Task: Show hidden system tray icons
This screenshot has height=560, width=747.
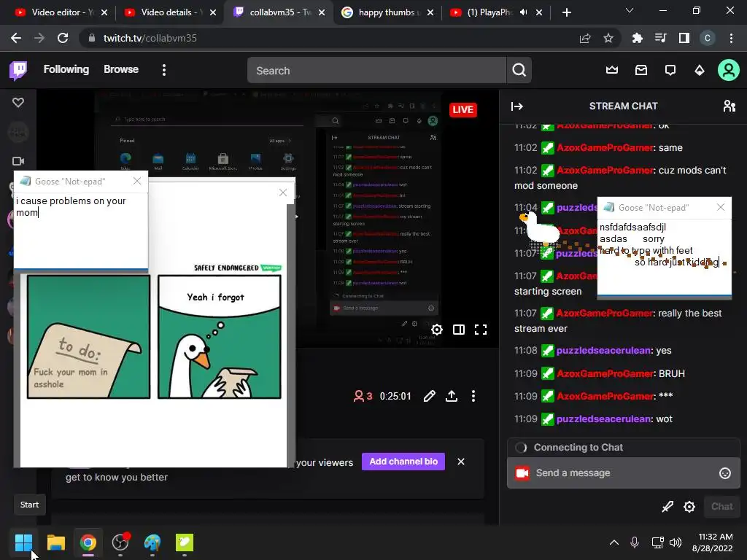Action: pyautogui.click(x=614, y=542)
